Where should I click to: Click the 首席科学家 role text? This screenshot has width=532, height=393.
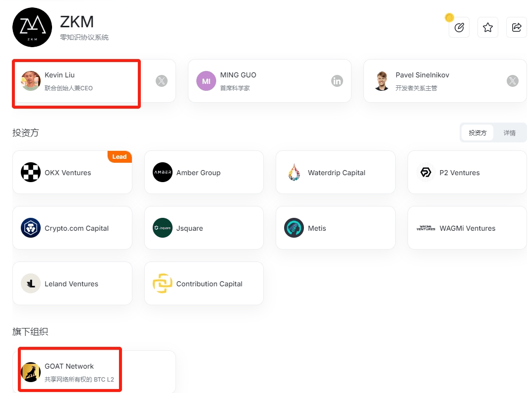tap(235, 88)
